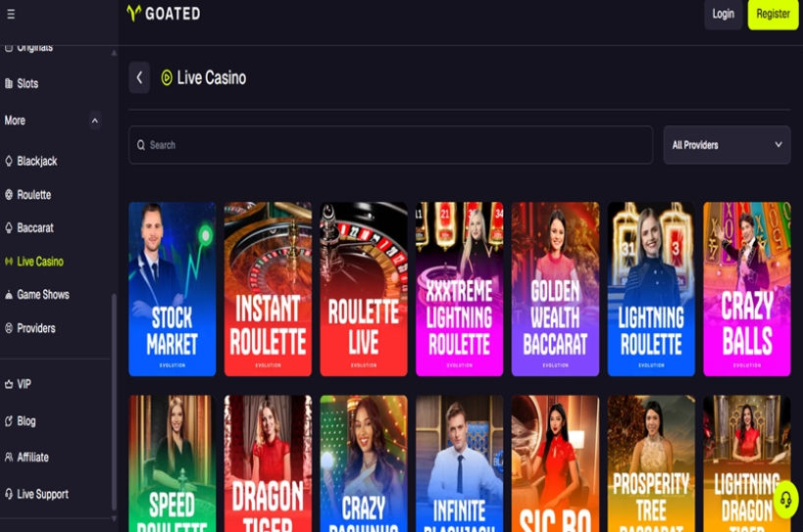
Task: Select Providers in sidebar menu
Action: [x=30, y=328]
